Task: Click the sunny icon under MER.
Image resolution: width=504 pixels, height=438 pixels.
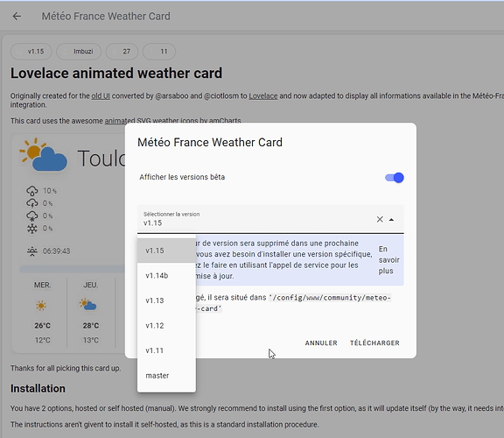Action: (x=41, y=306)
